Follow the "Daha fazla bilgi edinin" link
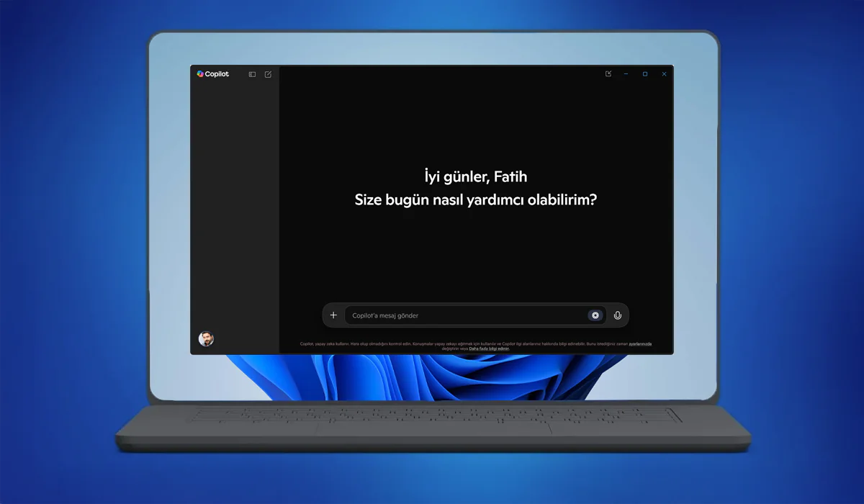This screenshot has height=504, width=864. point(489,348)
